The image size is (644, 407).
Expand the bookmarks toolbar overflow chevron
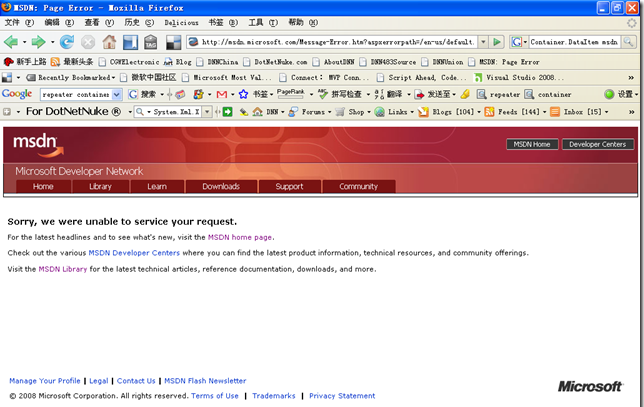631,78
